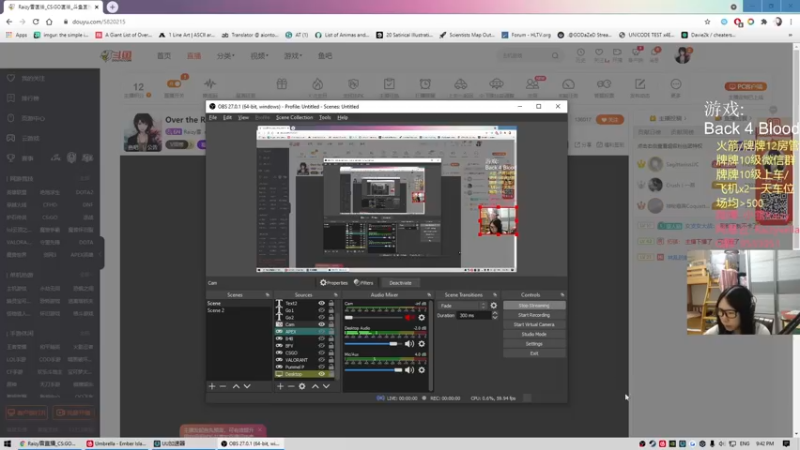Toggle lock on Cam source
This screenshot has height=450, width=800.
pyautogui.click(x=331, y=324)
